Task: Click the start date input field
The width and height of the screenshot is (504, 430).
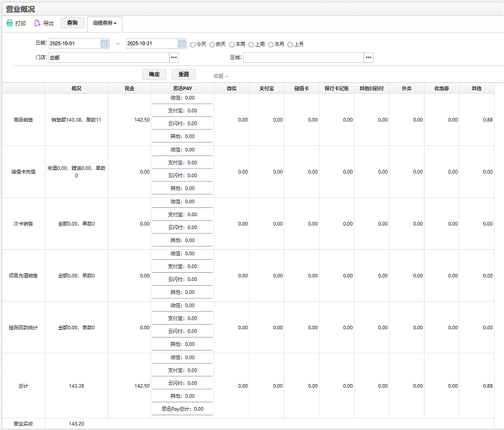Action: click(x=74, y=44)
